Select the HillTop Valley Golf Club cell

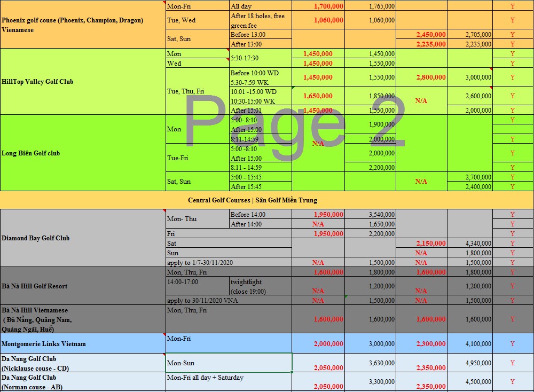[x=83, y=81]
